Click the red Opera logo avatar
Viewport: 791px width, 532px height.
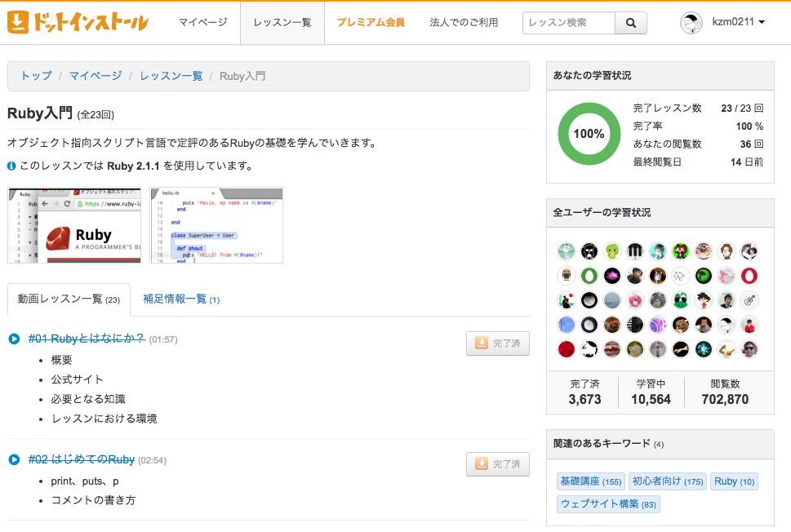point(749,276)
